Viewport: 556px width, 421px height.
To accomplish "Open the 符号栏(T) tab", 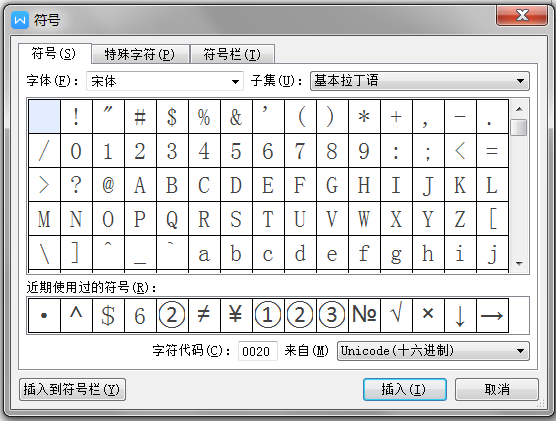I will (x=232, y=54).
